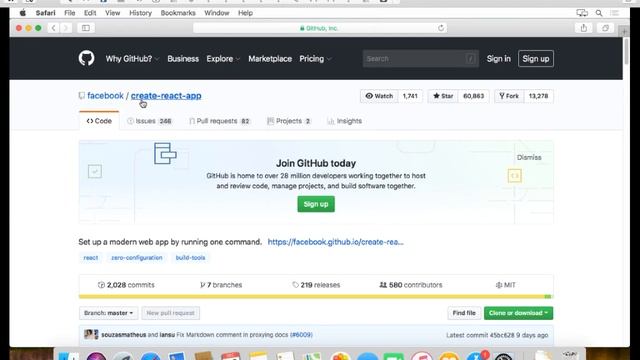Switch to Projects tab
The image size is (640, 360).
(289, 121)
